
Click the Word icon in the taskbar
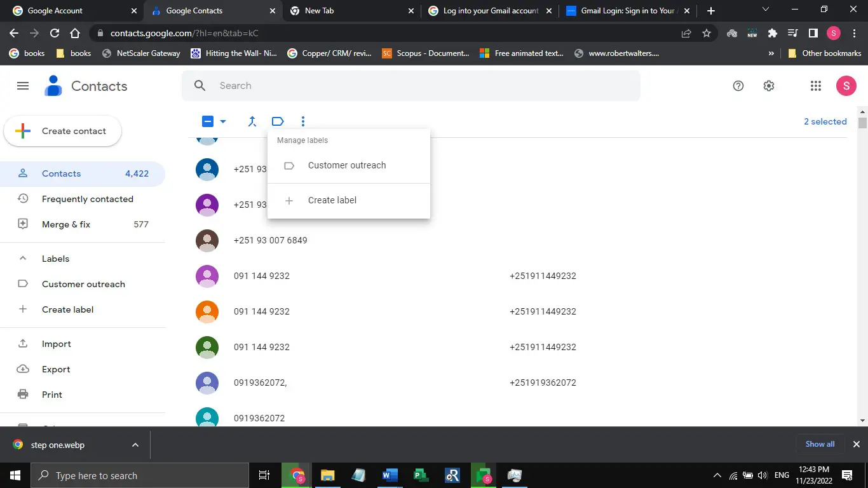[x=390, y=475]
